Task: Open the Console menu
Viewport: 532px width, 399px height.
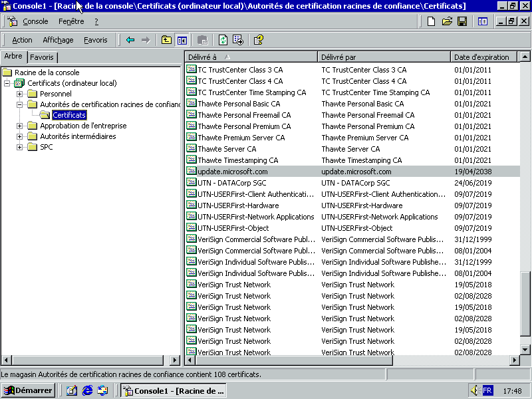Action: pyautogui.click(x=35, y=21)
